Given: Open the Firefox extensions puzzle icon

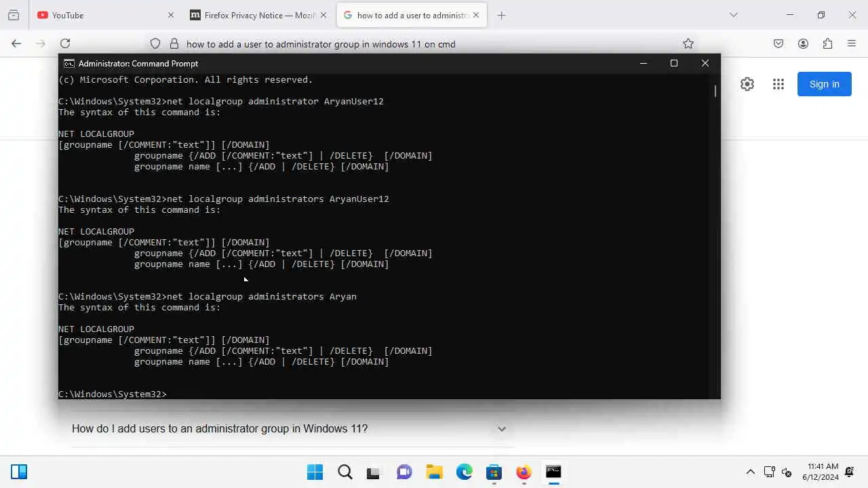Looking at the screenshot, I should (x=827, y=43).
